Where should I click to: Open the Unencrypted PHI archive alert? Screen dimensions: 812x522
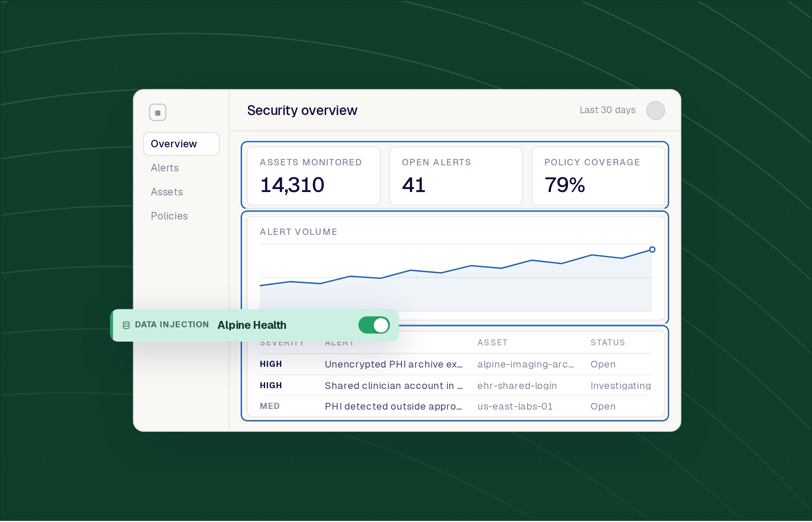coord(394,364)
